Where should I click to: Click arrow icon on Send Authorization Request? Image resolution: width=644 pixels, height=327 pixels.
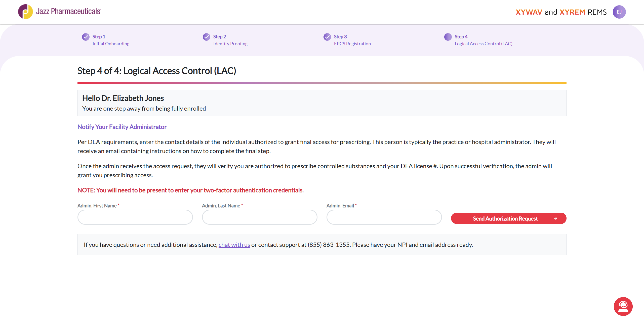[x=555, y=218]
